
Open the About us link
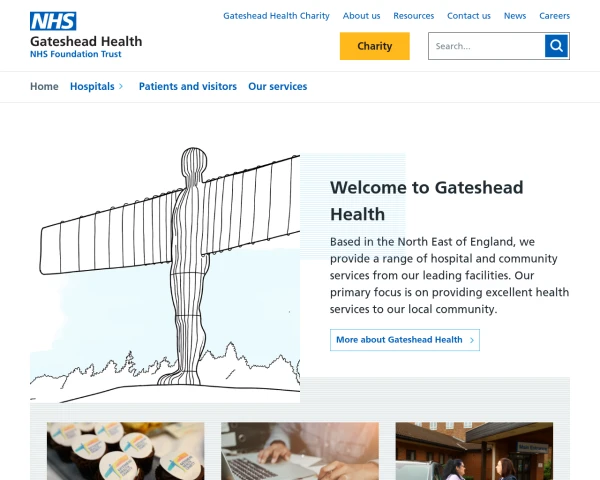(x=362, y=16)
